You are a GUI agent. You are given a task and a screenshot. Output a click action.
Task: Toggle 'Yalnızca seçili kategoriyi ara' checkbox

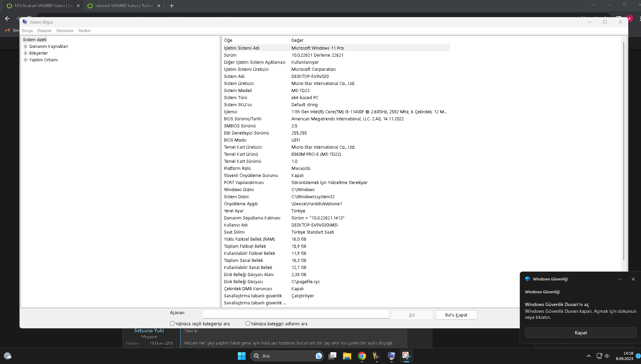pos(172,324)
